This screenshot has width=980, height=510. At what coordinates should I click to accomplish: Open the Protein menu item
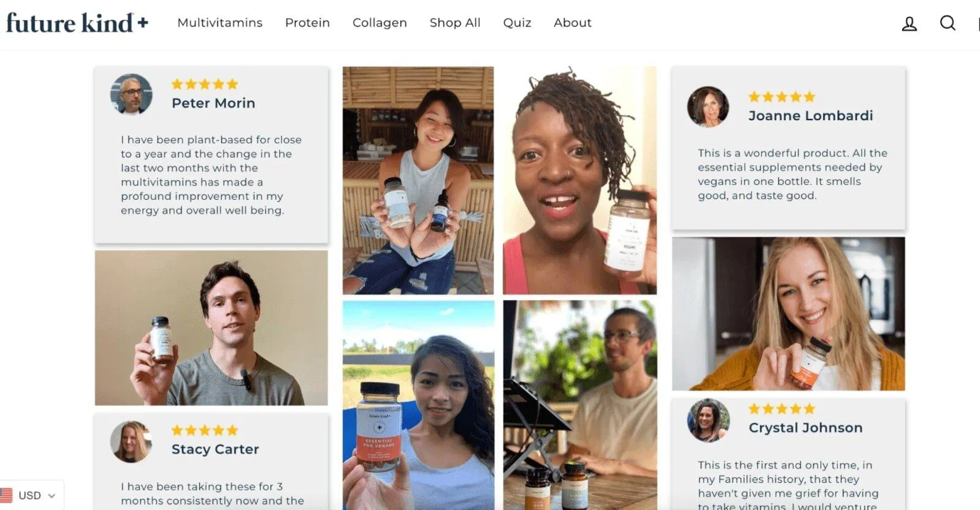[x=307, y=23]
